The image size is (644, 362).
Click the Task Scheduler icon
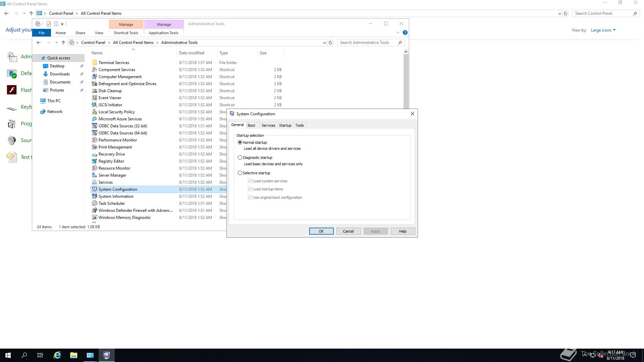[x=95, y=203]
